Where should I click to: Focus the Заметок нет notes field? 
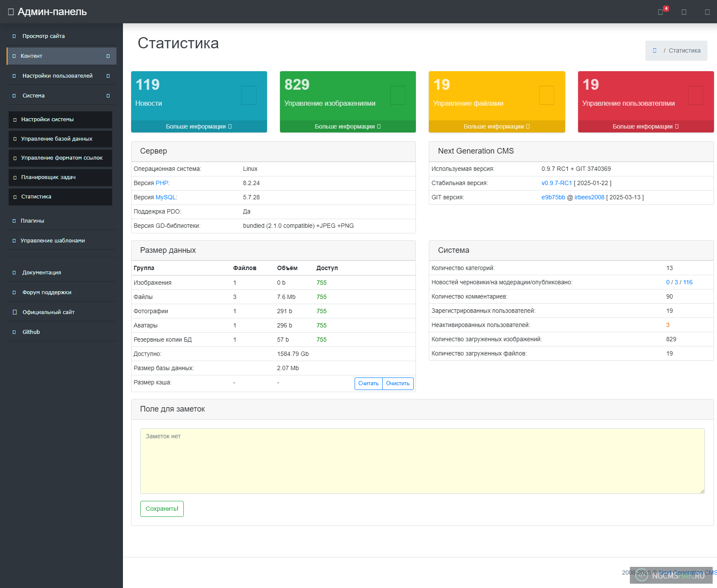click(x=422, y=461)
